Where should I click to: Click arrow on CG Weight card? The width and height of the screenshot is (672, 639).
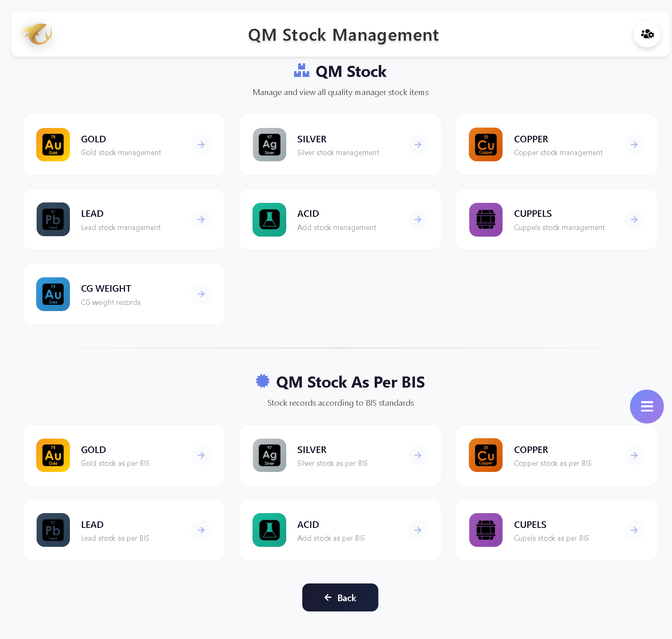coord(201,294)
